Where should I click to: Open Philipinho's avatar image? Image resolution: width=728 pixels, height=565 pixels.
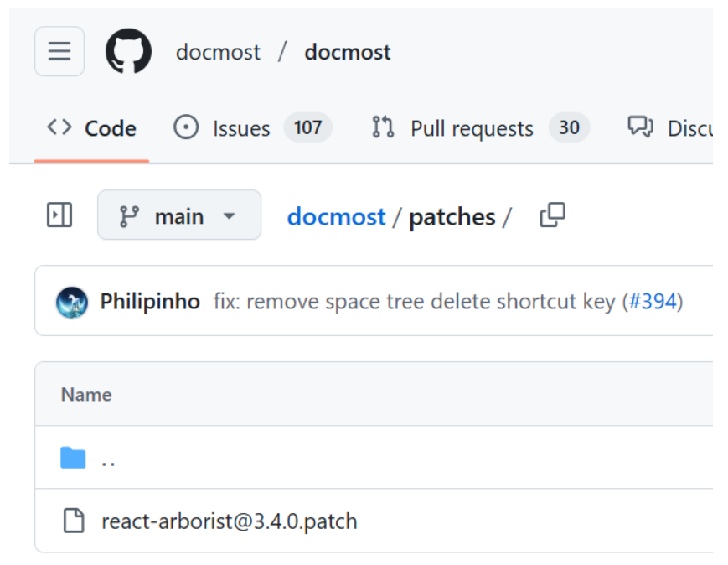point(71,302)
